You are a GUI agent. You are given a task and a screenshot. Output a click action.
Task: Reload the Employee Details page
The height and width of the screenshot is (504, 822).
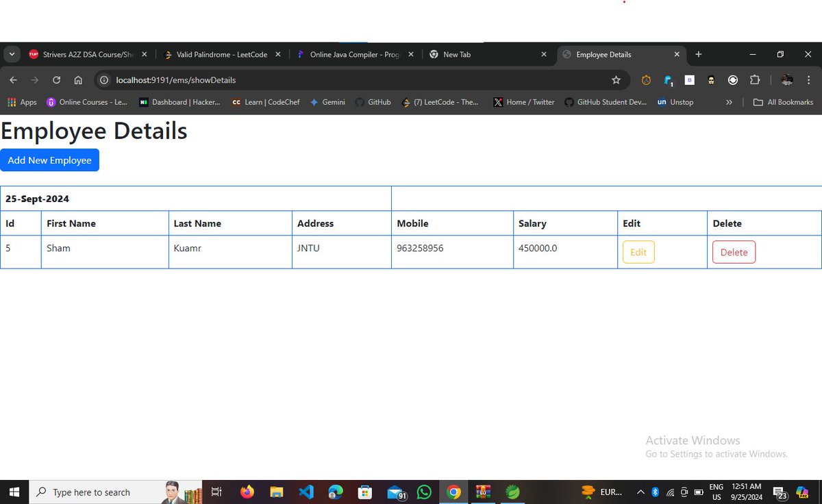coord(56,79)
